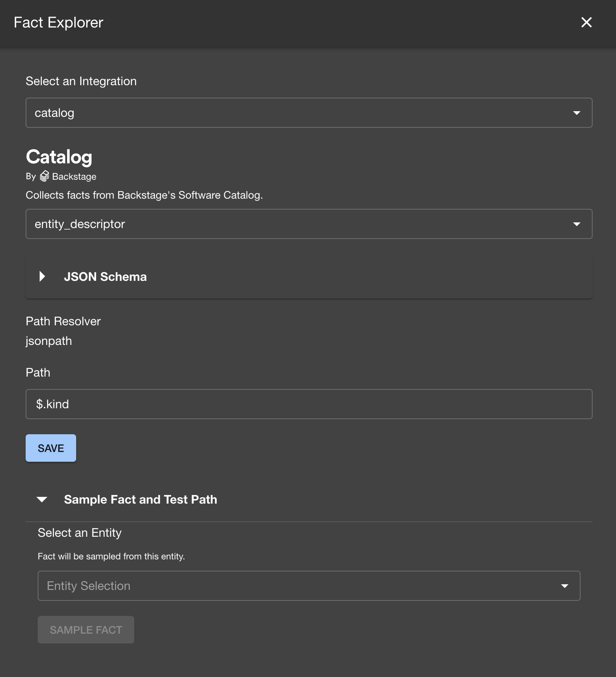Open the catalog integration dropdown
Screen dimensions: 616x677
pos(309,113)
